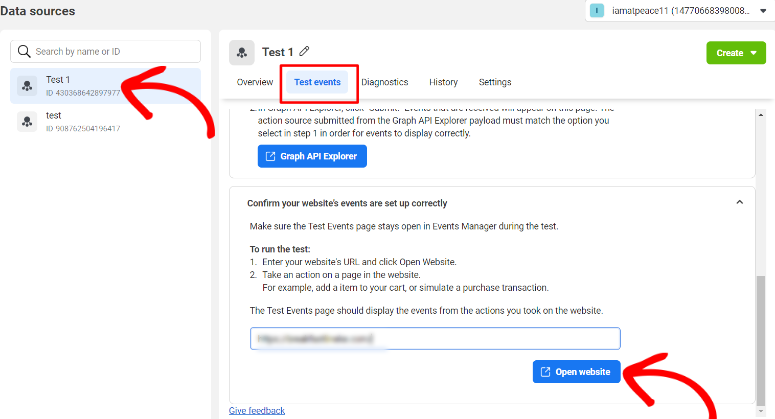Screen dimensions: 775x419
Task: Click the test data source icon in sidebar
Action: pyautogui.click(x=27, y=122)
